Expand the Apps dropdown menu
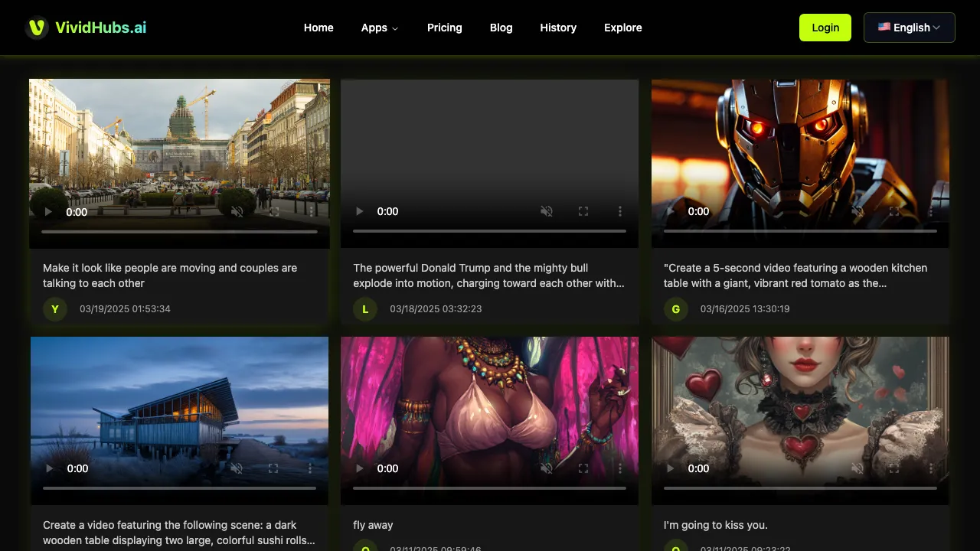 coord(380,28)
